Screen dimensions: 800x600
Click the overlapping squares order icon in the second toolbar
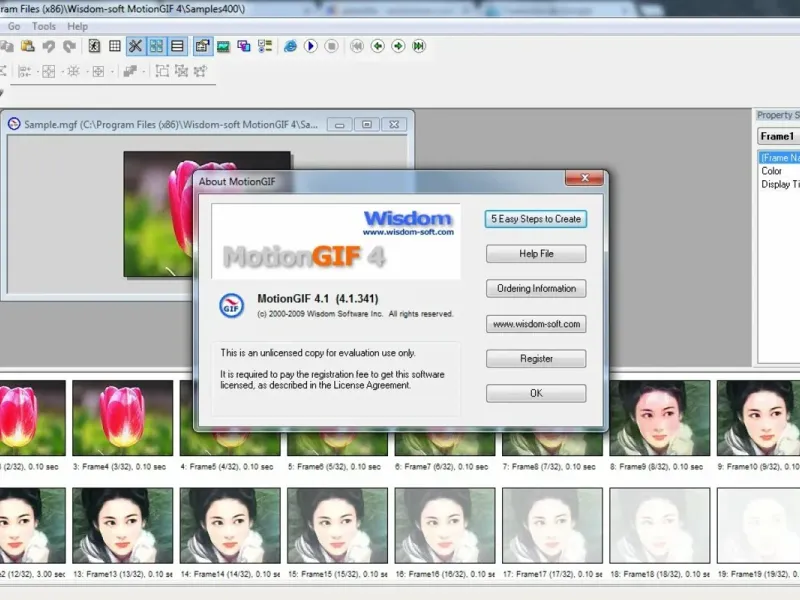pyautogui.click(x=130, y=71)
